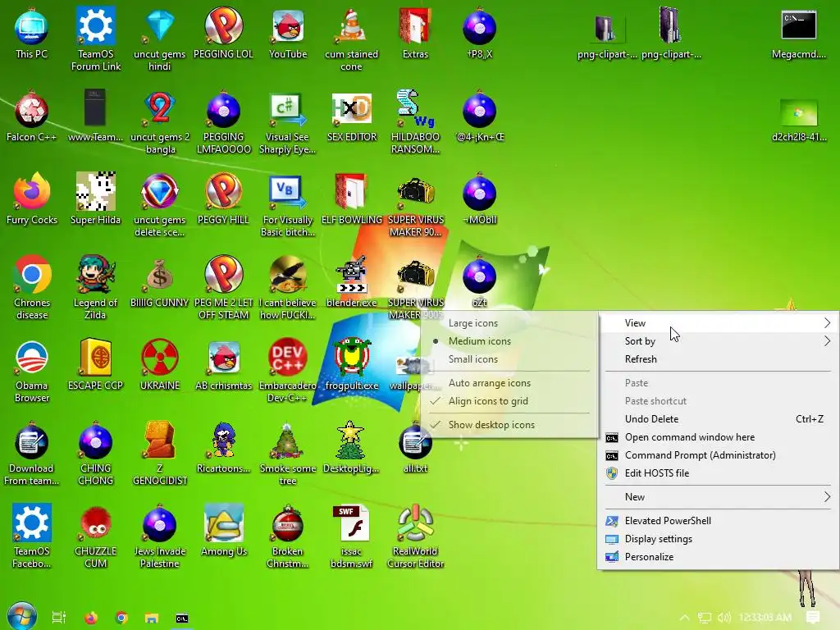Launch Chrome from the taskbar
The image size is (840, 630).
(x=121, y=618)
